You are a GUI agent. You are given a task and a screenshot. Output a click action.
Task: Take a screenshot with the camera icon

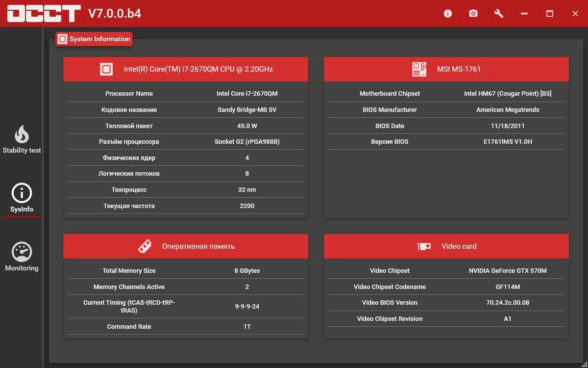coord(473,13)
